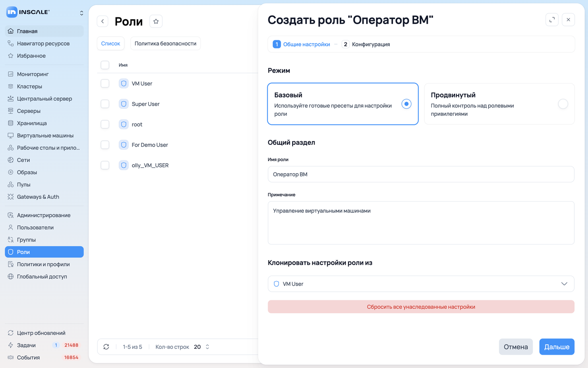The width and height of the screenshot is (588, 368).
Task: Select the Продвинутый mode radio button
Action: click(x=563, y=104)
